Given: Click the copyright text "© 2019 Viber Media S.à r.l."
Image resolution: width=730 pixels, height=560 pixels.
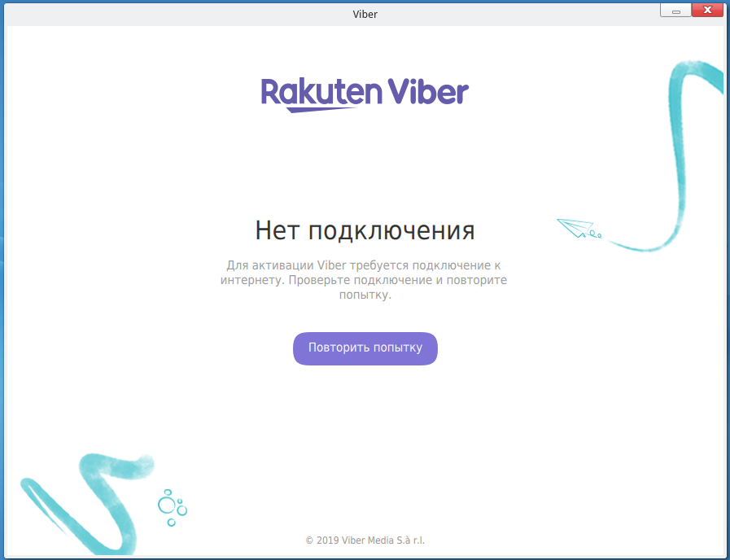Looking at the screenshot, I should (365, 540).
